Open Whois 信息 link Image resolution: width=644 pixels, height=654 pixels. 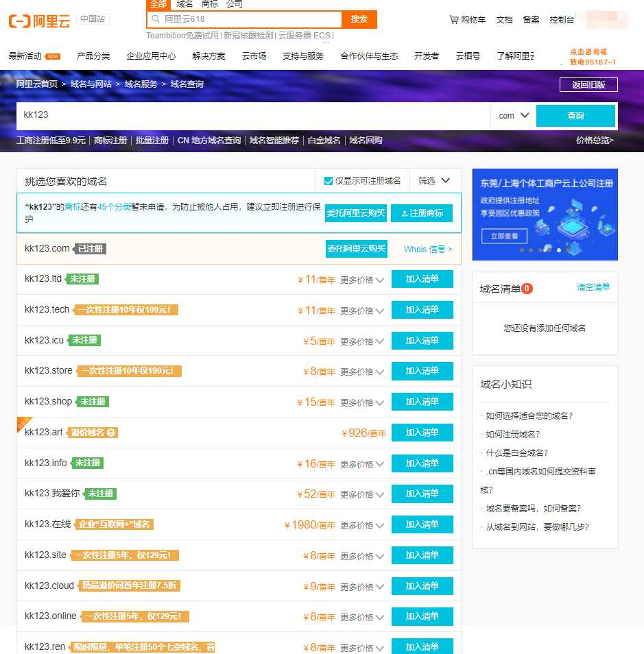pyautogui.click(x=428, y=250)
